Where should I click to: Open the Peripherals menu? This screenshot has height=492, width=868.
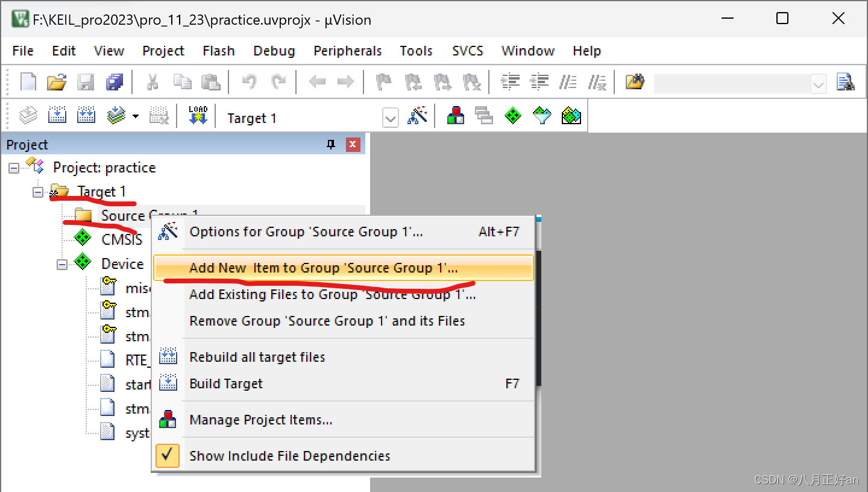tap(348, 51)
